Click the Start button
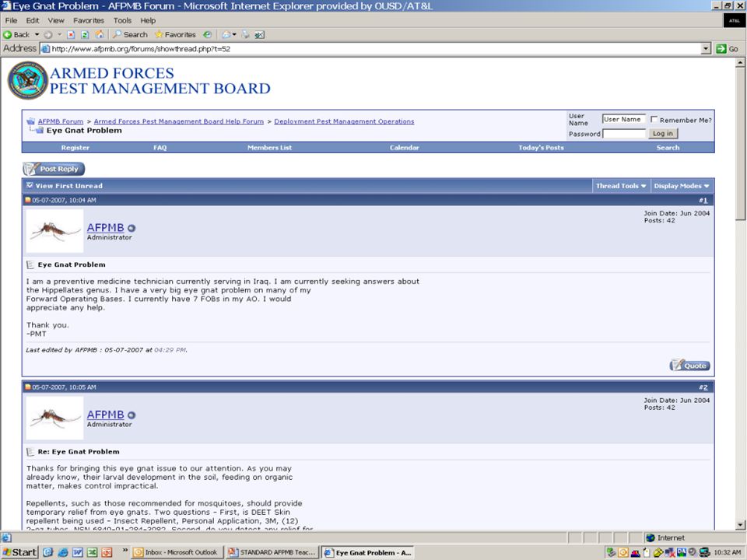The height and width of the screenshot is (560, 747). tap(19, 552)
